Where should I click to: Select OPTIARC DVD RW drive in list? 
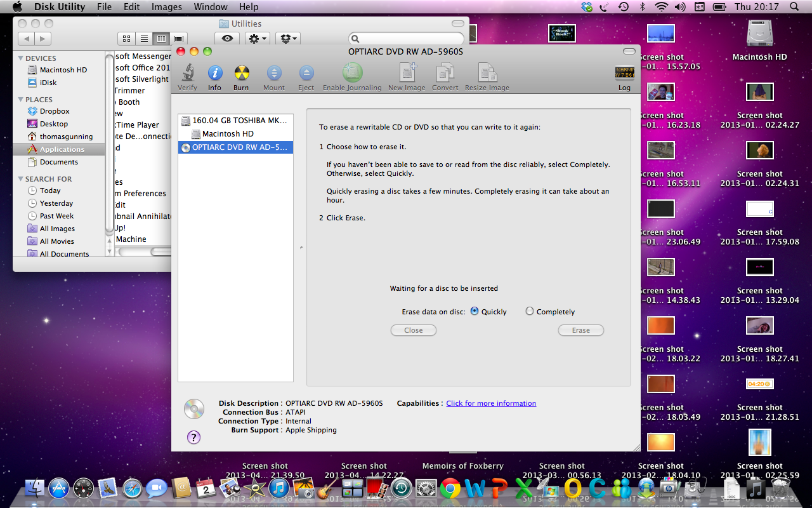(x=235, y=147)
